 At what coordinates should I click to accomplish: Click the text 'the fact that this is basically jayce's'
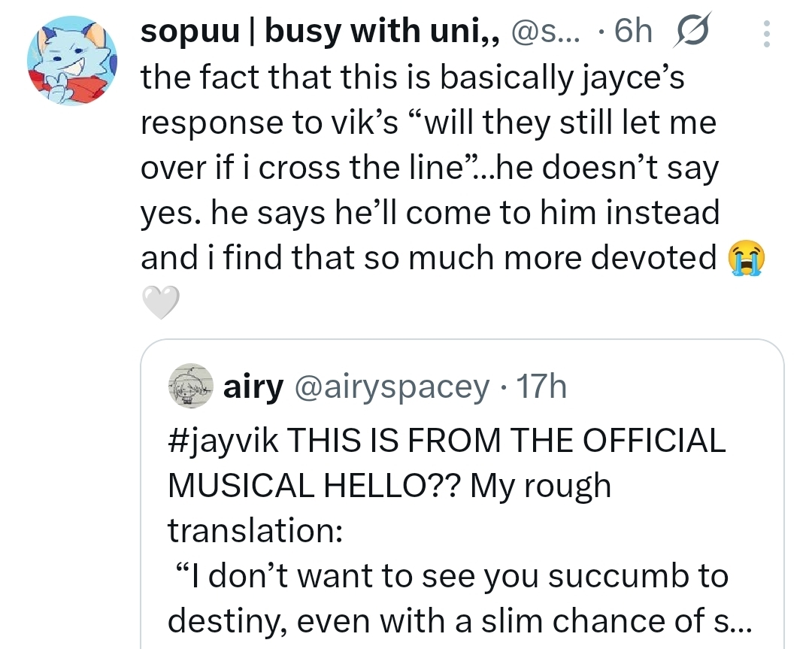point(413,78)
